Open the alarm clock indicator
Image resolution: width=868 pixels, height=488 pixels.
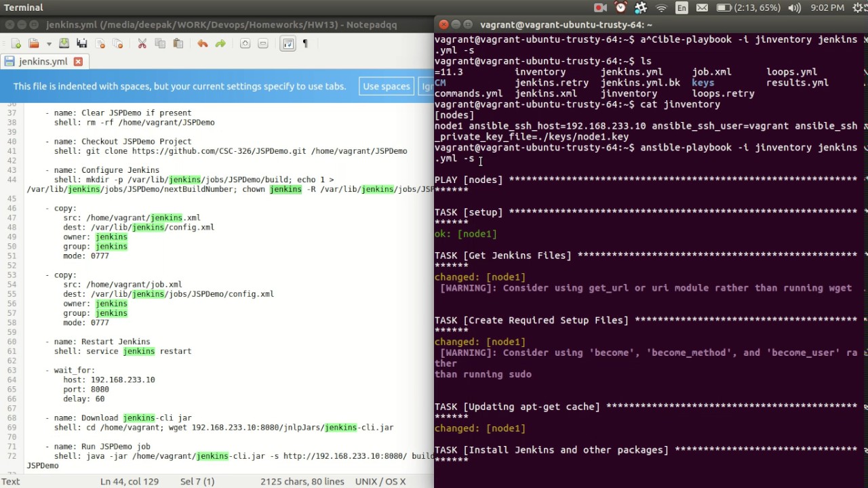(620, 7)
